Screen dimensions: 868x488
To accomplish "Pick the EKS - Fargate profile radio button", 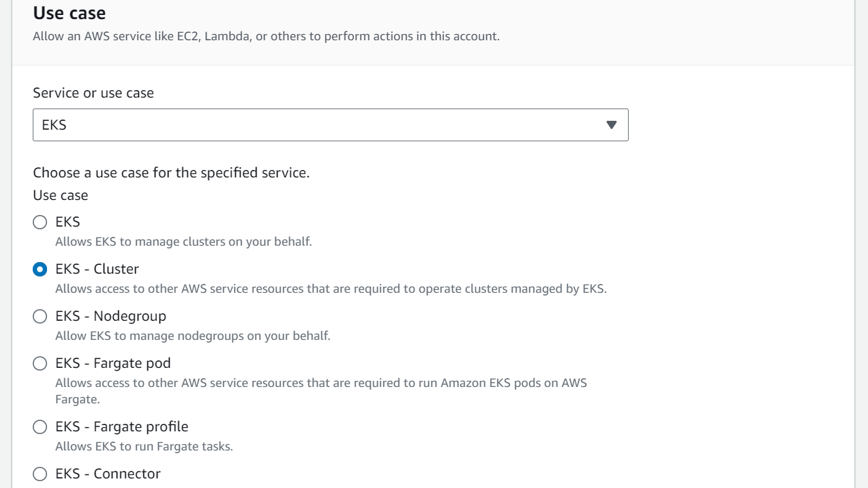I will [40, 427].
